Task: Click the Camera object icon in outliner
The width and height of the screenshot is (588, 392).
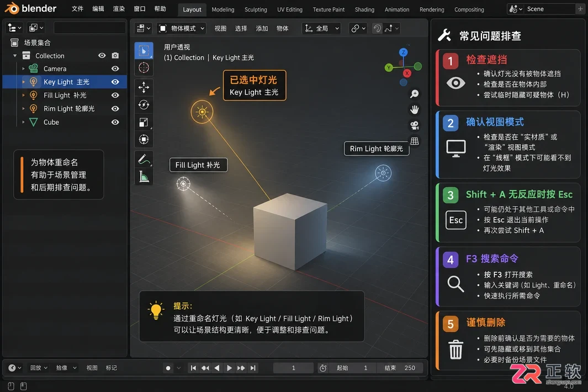Action: 33,68
